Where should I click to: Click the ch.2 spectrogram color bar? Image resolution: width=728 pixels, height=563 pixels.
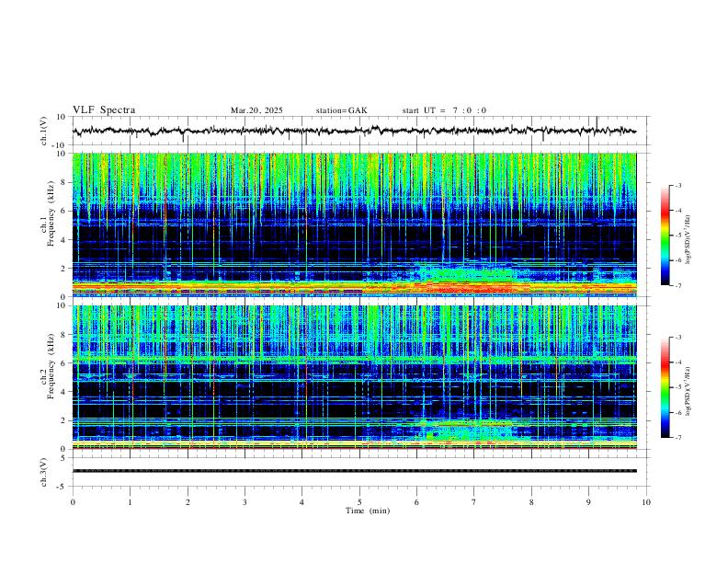tap(665, 387)
